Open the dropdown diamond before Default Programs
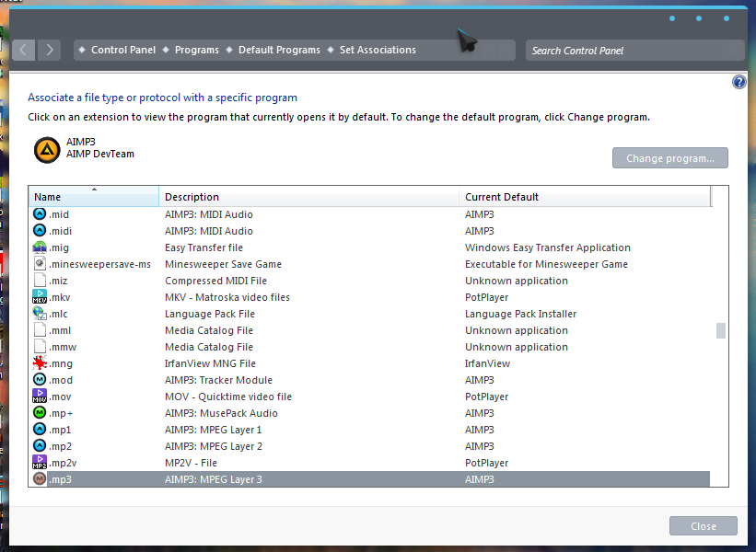 click(229, 50)
